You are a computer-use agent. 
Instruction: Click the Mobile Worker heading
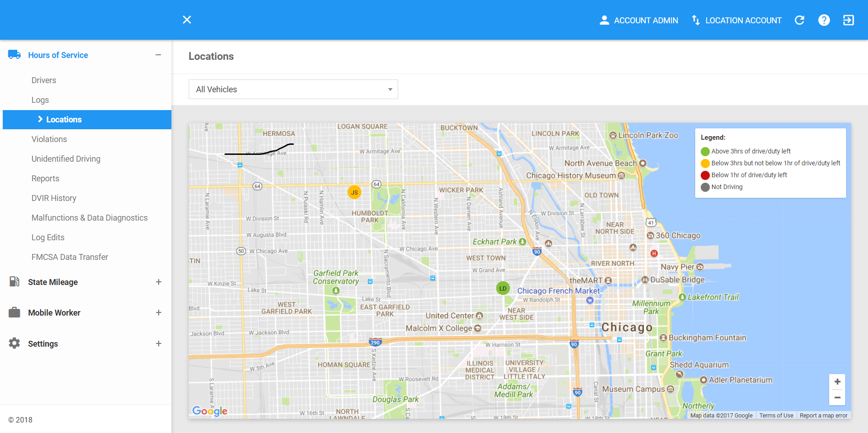click(54, 313)
